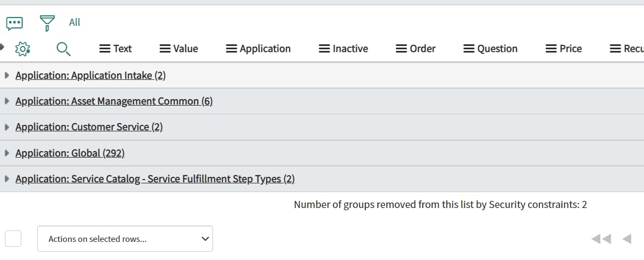Open Service Catalog - Service Fulfillment Step Types link
The width and height of the screenshot is (644, 260).
156,178
